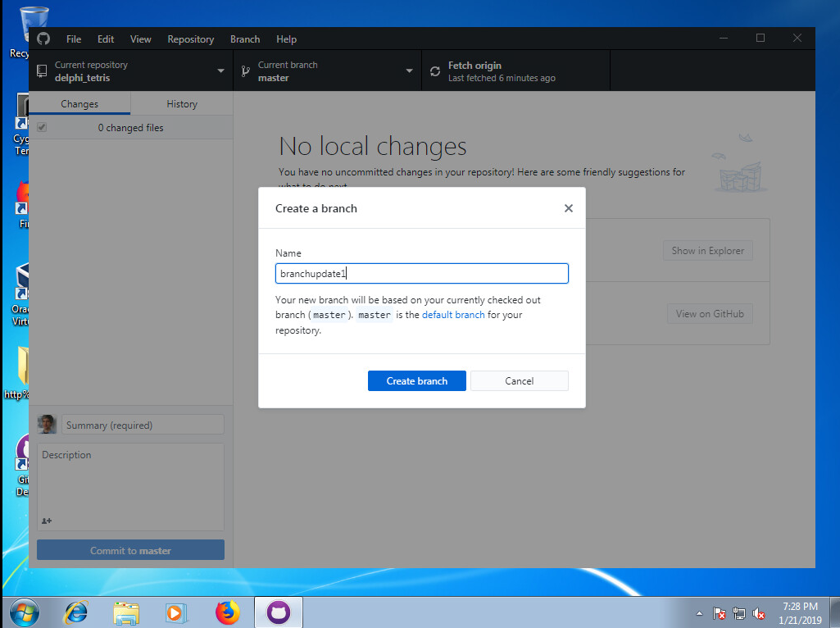Open Firefox from the taskbar

[228, 612]
